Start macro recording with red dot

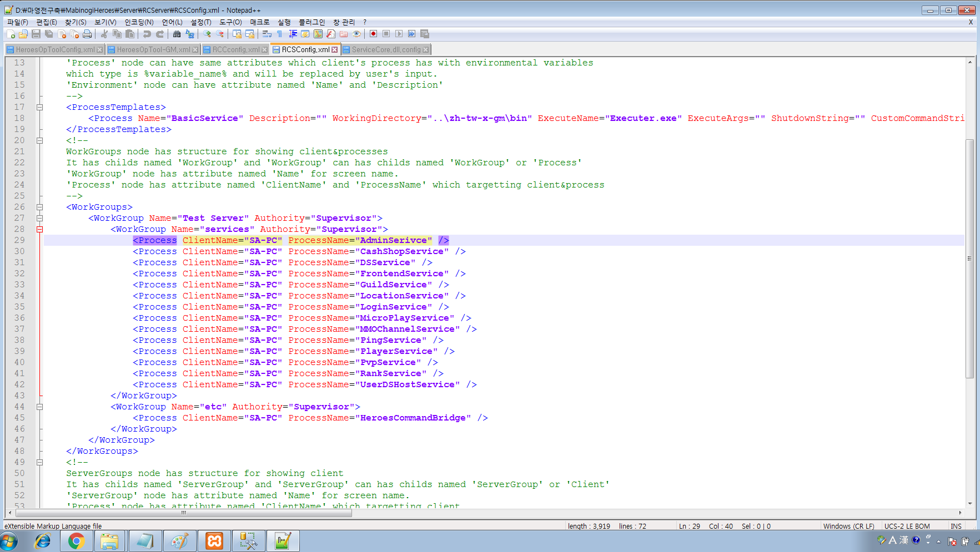(374, 34)
